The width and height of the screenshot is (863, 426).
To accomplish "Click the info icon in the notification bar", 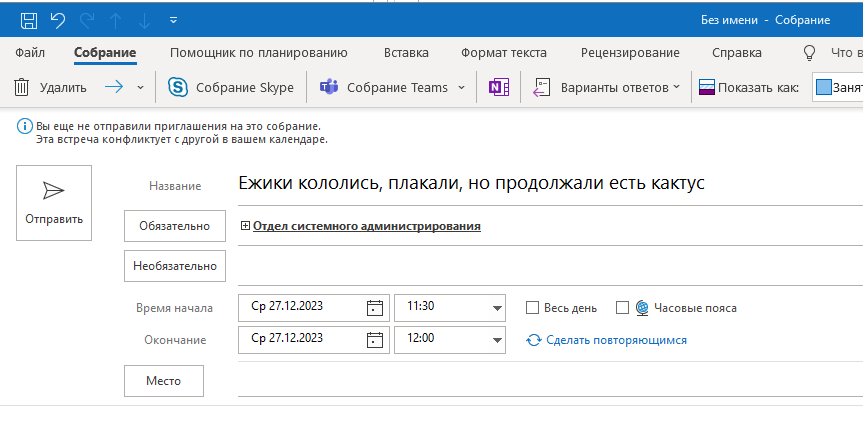I will click(x=24, y=127).
